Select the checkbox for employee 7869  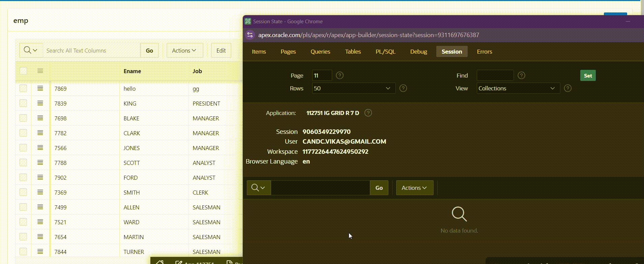tap(23, 88)
